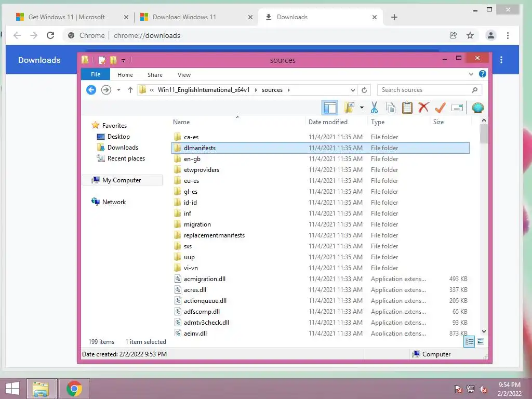Show hidden breadcrumb folders chevron
The height and width of the screenshot is (399, 532).
coord(152,90)
